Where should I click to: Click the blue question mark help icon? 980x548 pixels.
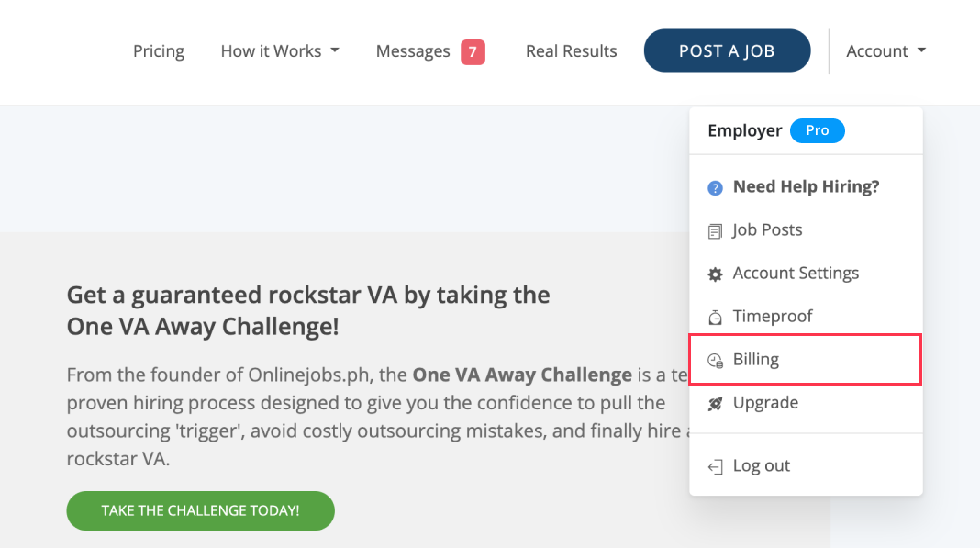[x=715, y=188]
